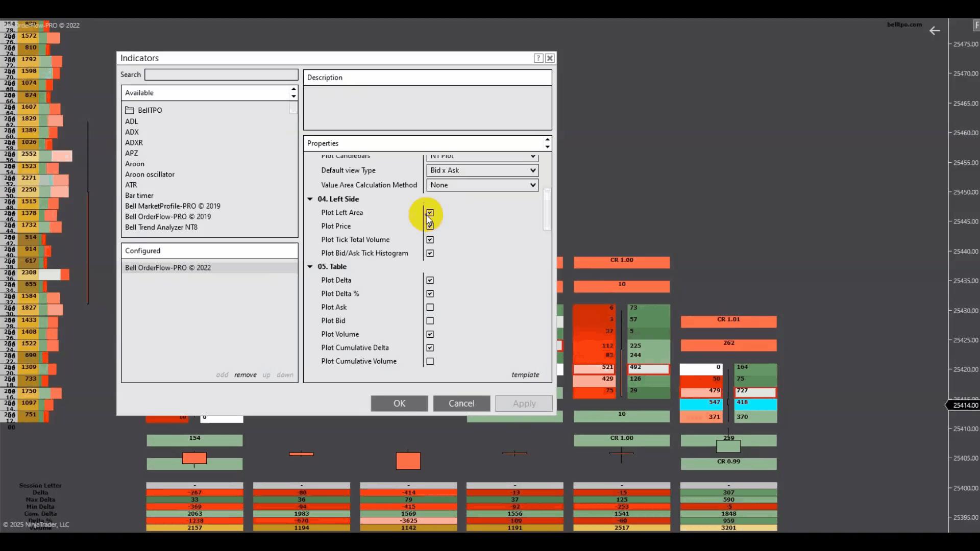Collapse the 04. Left Side section
Viewport: 980px width, 551px height.
[x=310, y=199]
